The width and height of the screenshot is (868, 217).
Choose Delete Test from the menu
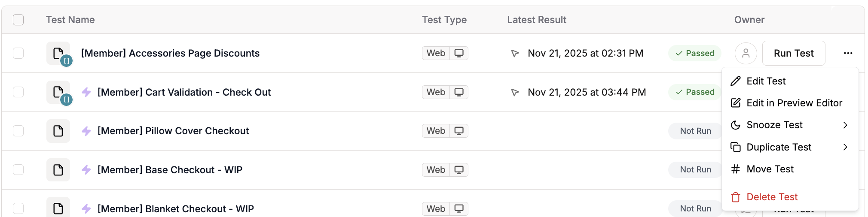pos(772,197)
